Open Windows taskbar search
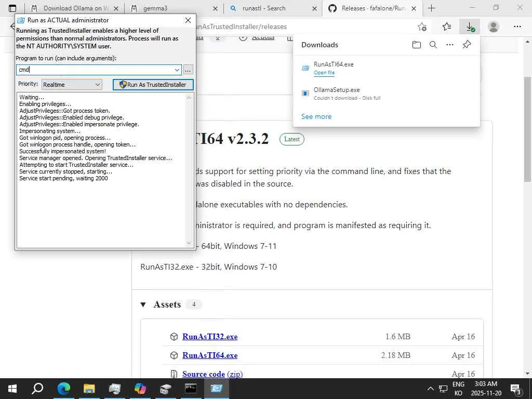 click(x=37, y=389)
